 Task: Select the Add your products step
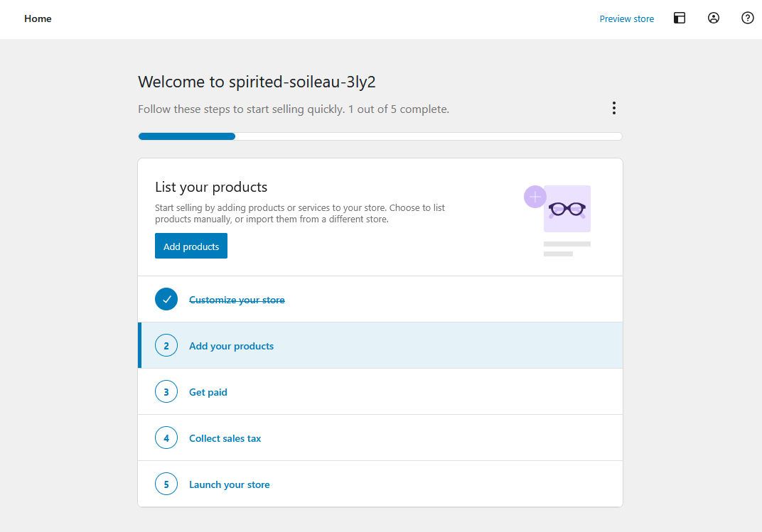point(380,346)
